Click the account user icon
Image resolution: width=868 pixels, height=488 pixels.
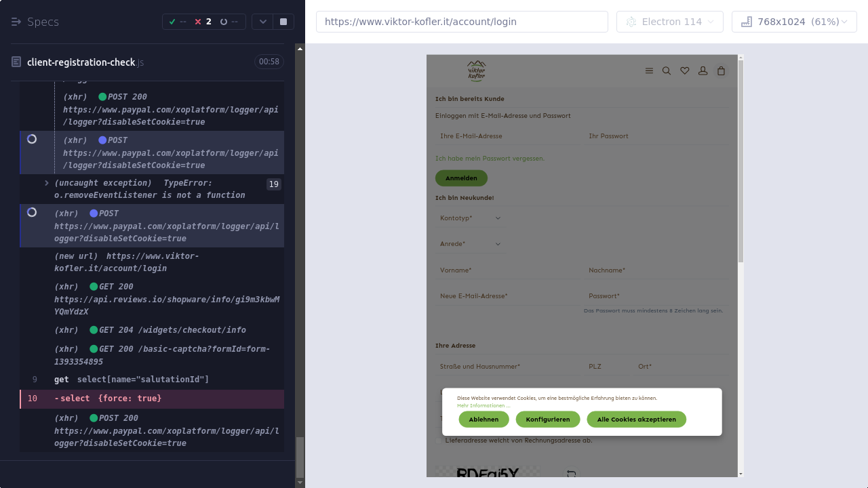coord(703,70)
